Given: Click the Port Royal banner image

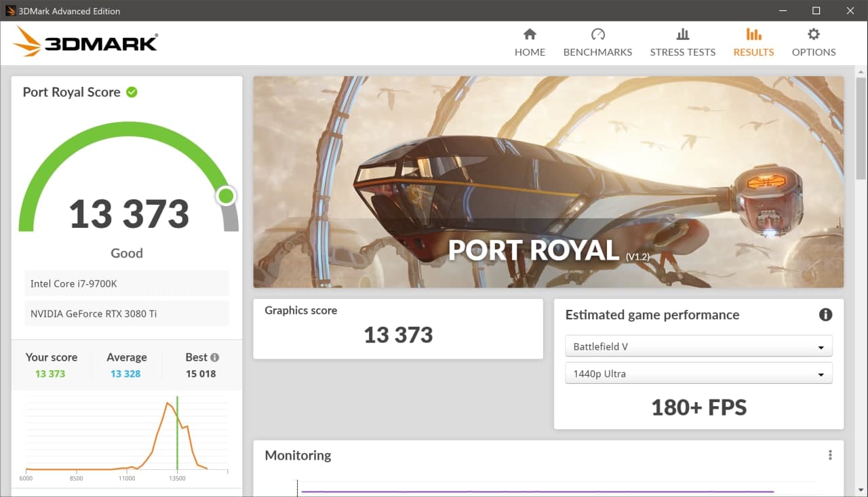Looking at the screenshot, I should 549,182.
